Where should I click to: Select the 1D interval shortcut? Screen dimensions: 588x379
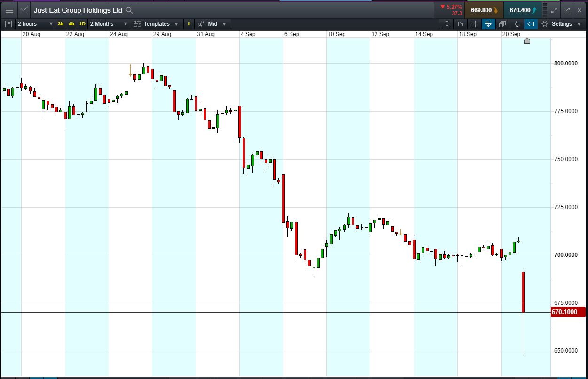pos(82,24)
